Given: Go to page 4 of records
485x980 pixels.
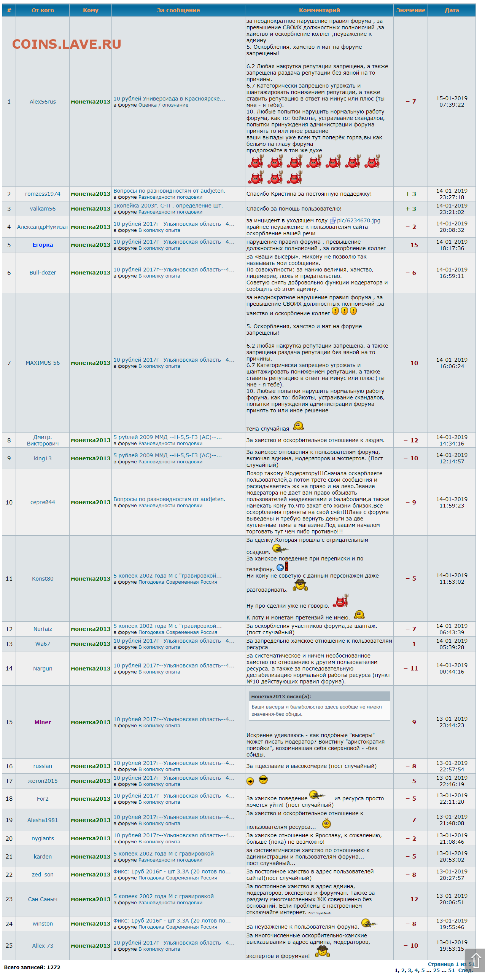Looking at the screenshot, I should 416,970.
